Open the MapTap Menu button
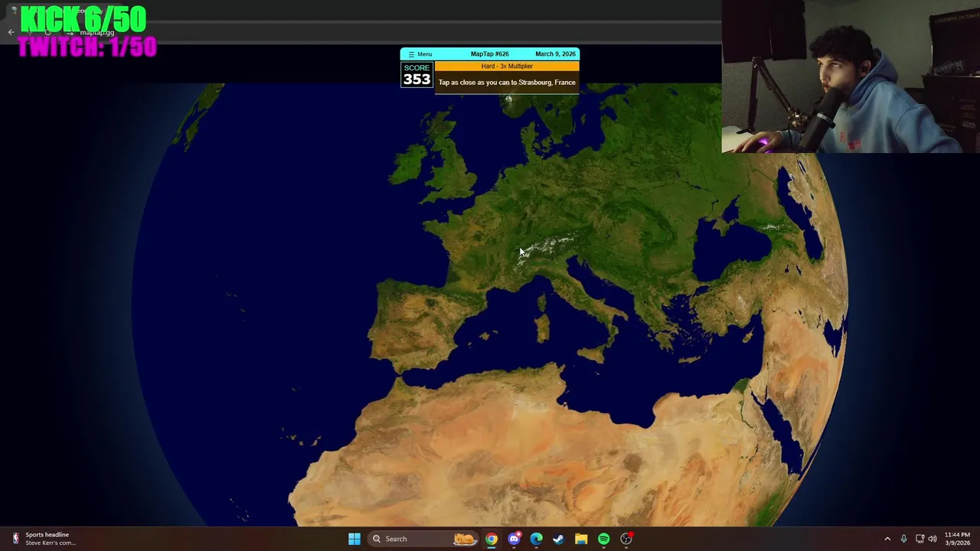The image size is (980, 551). coord(420,54)
